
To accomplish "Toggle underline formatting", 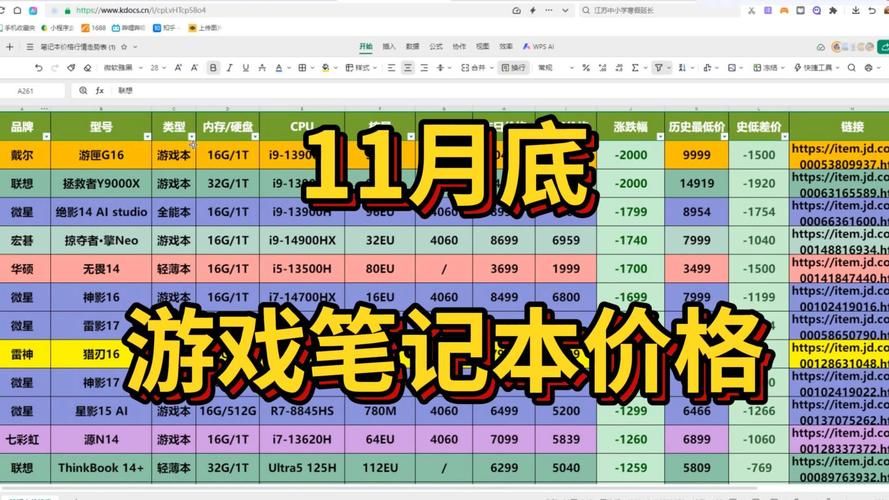I will pos(245,67).
